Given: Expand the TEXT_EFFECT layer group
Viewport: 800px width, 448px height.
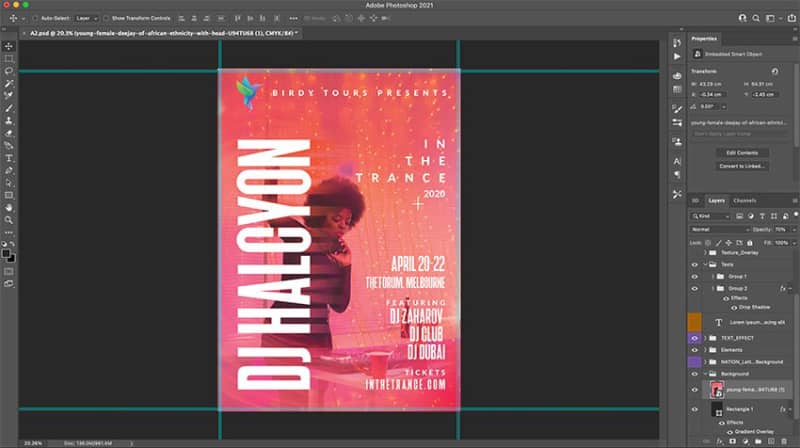Looking at the screenshot, I should pyautogui.click(x=706, y=338).
